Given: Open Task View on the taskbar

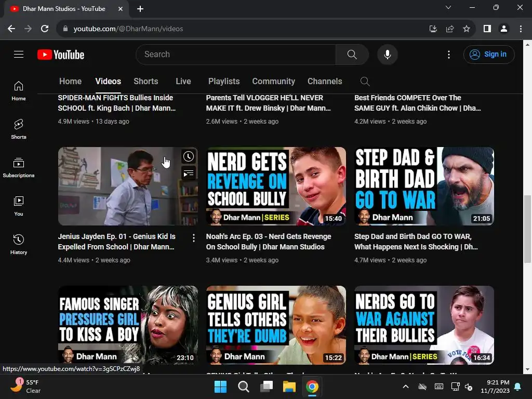Looking at the screenshot, I should (x=267, y=387).
